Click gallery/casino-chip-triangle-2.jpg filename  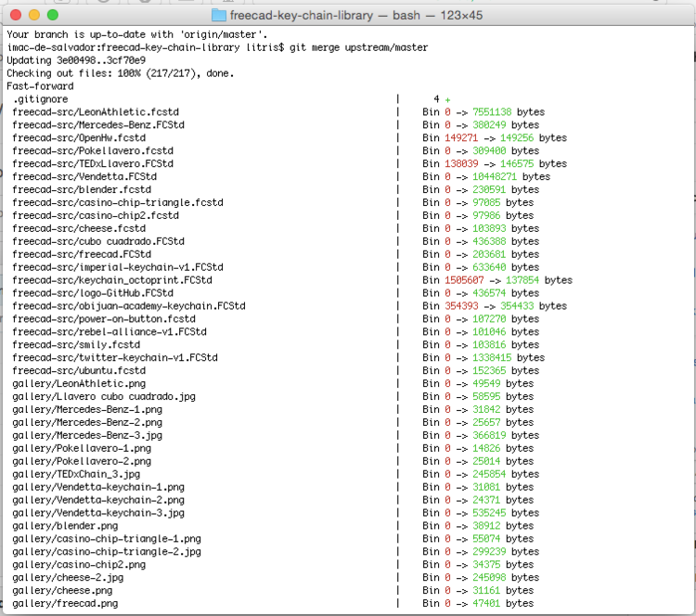[107, 551]
